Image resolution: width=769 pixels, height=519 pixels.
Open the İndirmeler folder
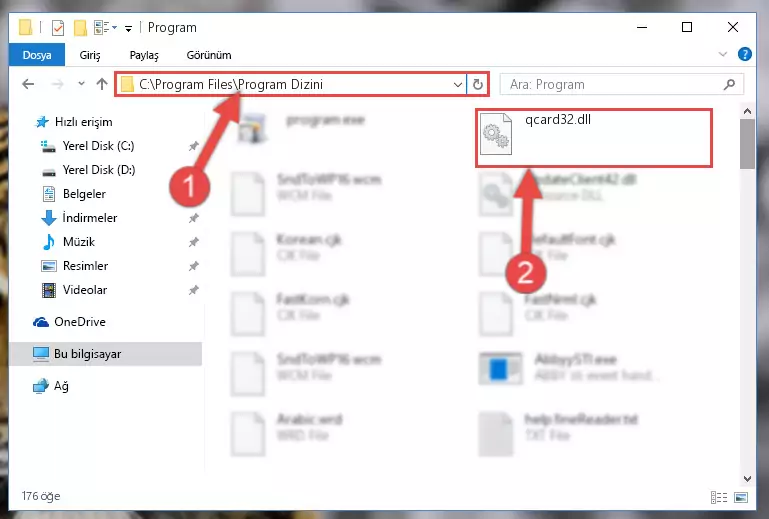pos(90,218)
